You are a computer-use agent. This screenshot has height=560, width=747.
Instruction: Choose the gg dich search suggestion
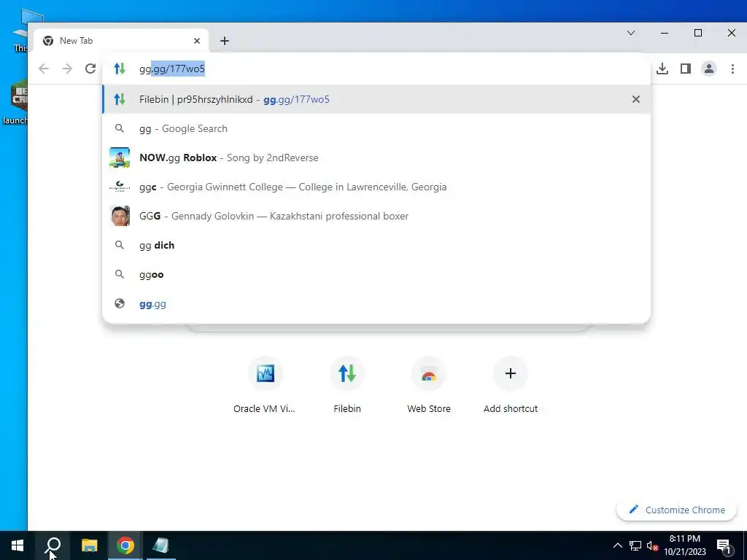point(376,245)
